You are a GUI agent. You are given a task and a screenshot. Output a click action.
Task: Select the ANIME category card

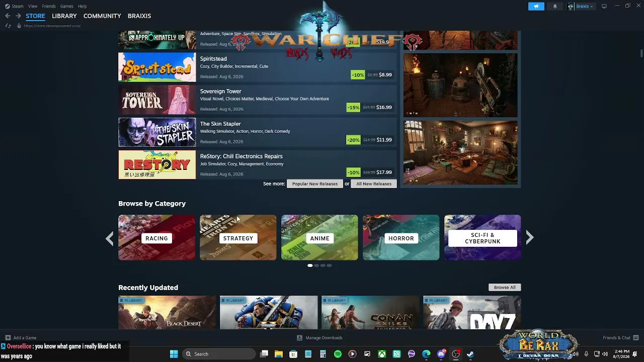pos(319,237)
